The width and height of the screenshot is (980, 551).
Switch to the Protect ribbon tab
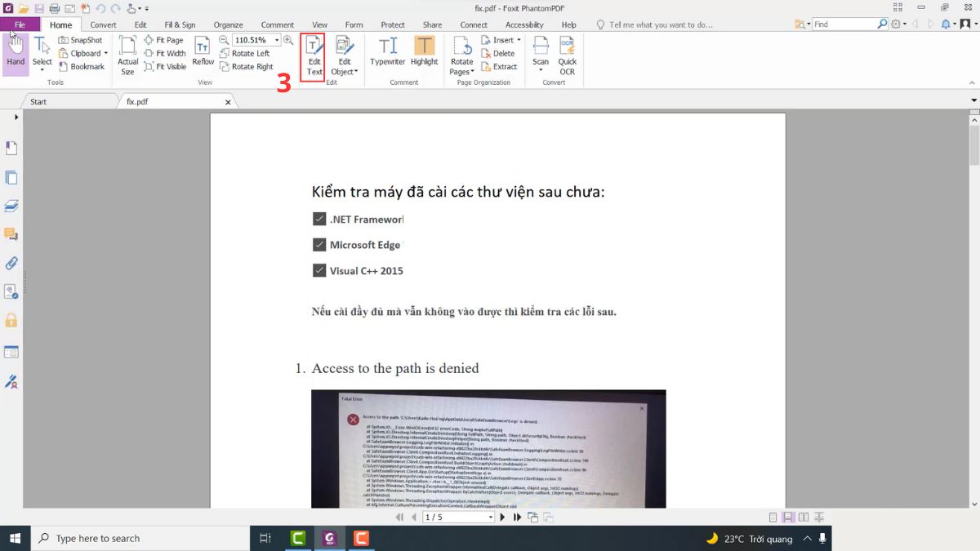tap(393, 24)
